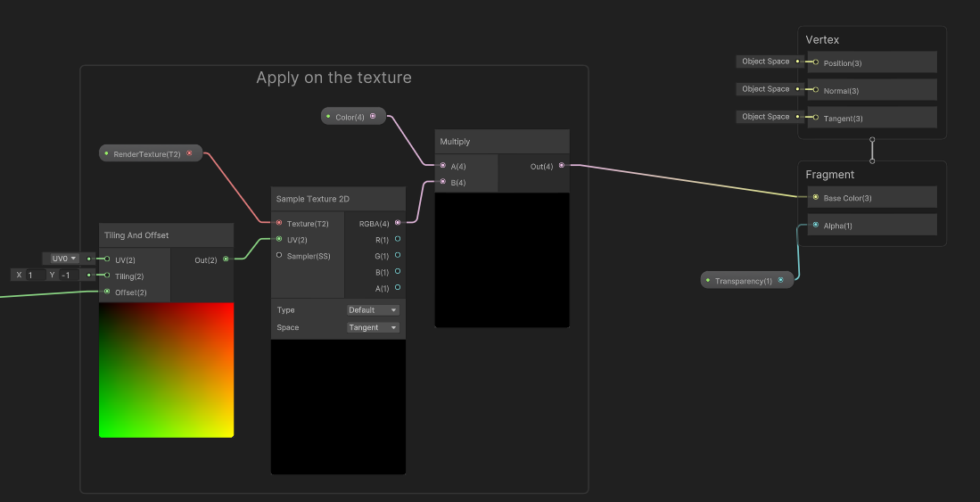Open the Space dropdown set to Tangent

pyautogui.click(x=373, y=327)
